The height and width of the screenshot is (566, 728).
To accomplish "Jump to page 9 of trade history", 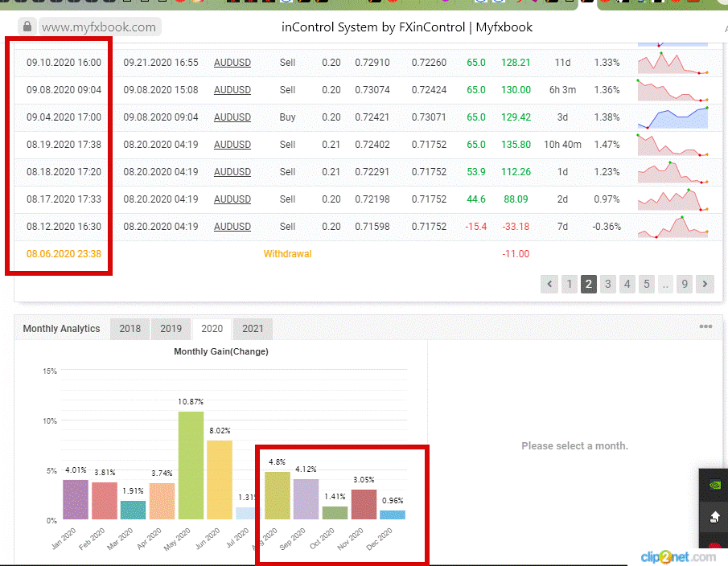I will coord(685,284).
